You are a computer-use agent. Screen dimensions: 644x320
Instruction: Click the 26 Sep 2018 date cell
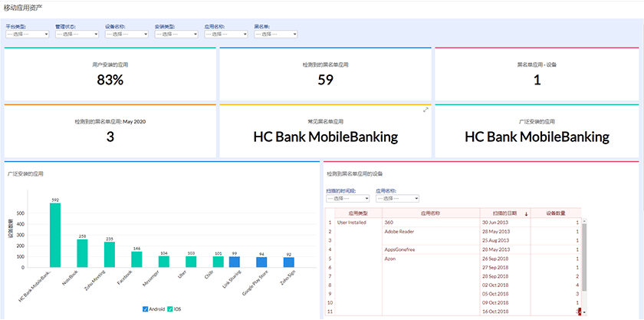505,259
